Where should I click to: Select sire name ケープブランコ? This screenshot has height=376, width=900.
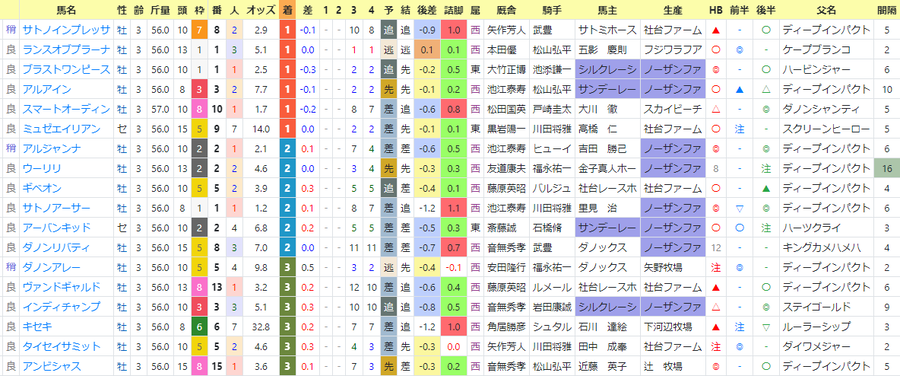click(817, 50)
